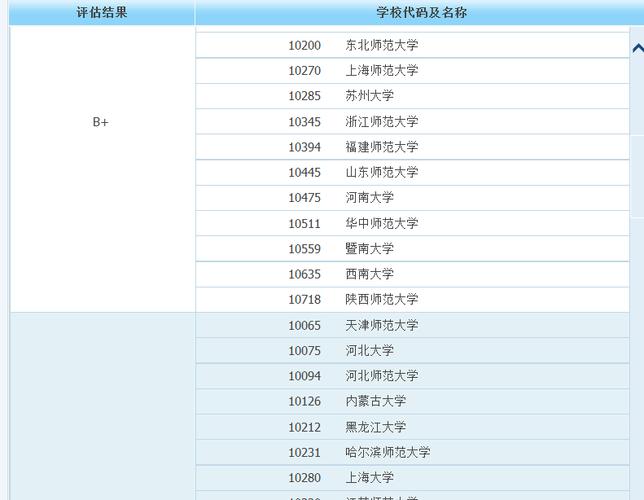This screenshot has width=644, height=500.
Task: Select row 10345 浙江师范大学
Action: pos(412,122)
